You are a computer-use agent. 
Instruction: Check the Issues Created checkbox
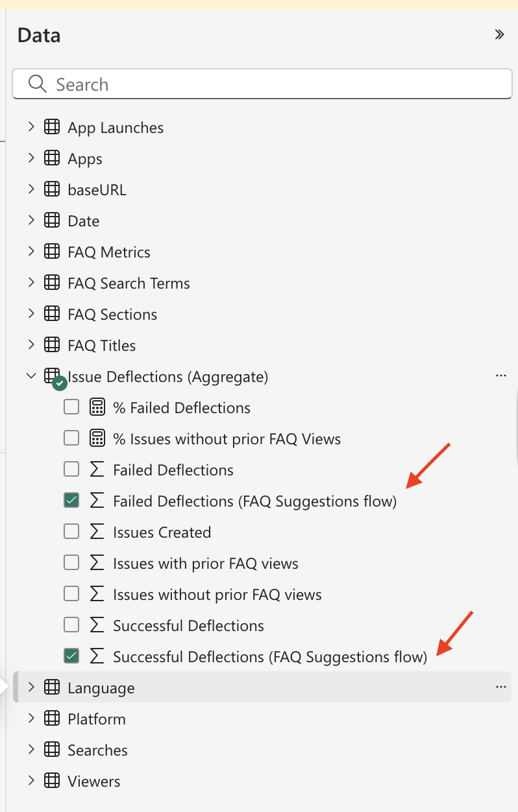[x=71, y=531]
